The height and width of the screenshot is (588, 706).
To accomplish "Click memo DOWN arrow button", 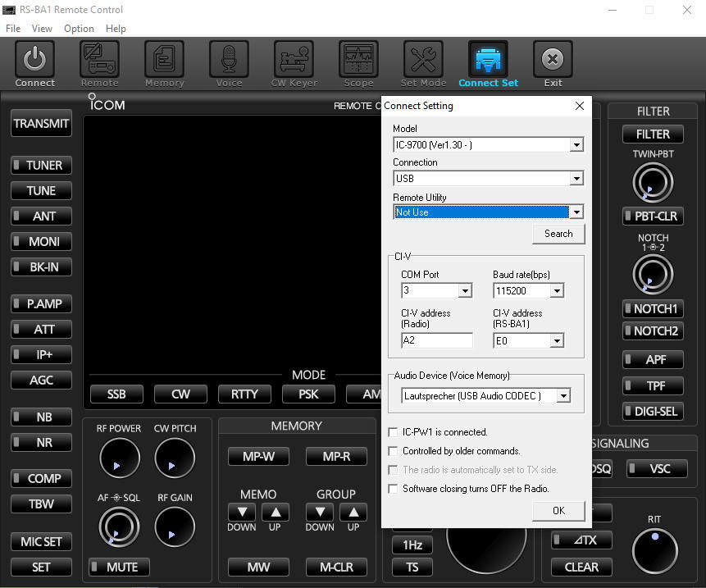I will [242, 512].
